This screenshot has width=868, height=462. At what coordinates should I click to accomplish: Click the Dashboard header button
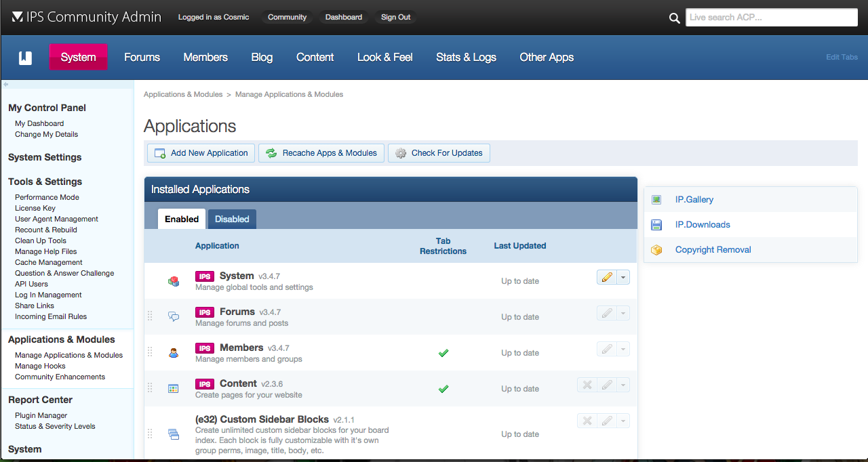pos(344,17)
